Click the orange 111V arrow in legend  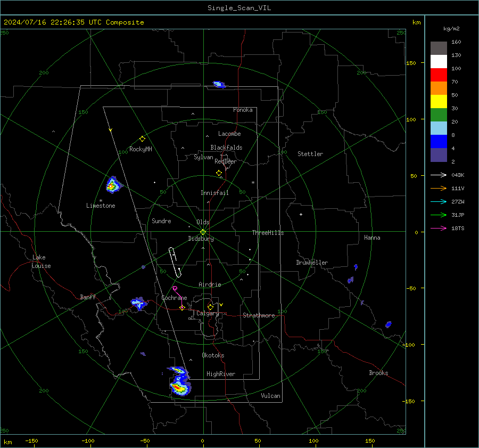[x=439, y=189]
